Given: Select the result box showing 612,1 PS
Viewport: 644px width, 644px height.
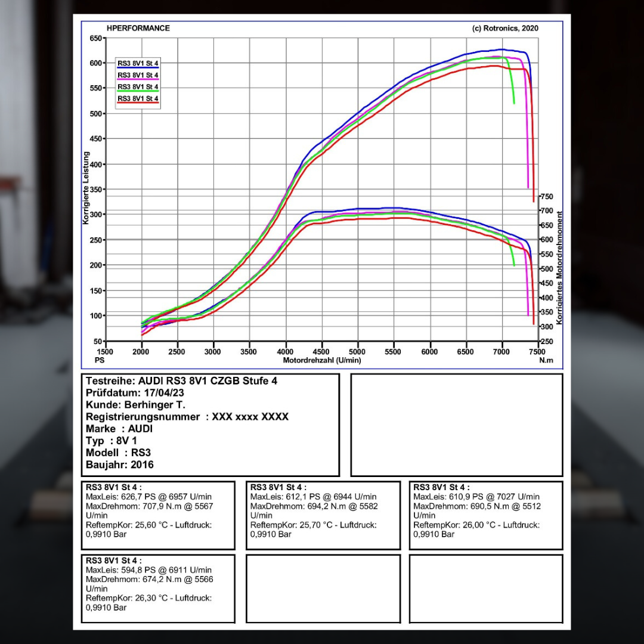Looking at the screenshot, I should tap(323, 515).
